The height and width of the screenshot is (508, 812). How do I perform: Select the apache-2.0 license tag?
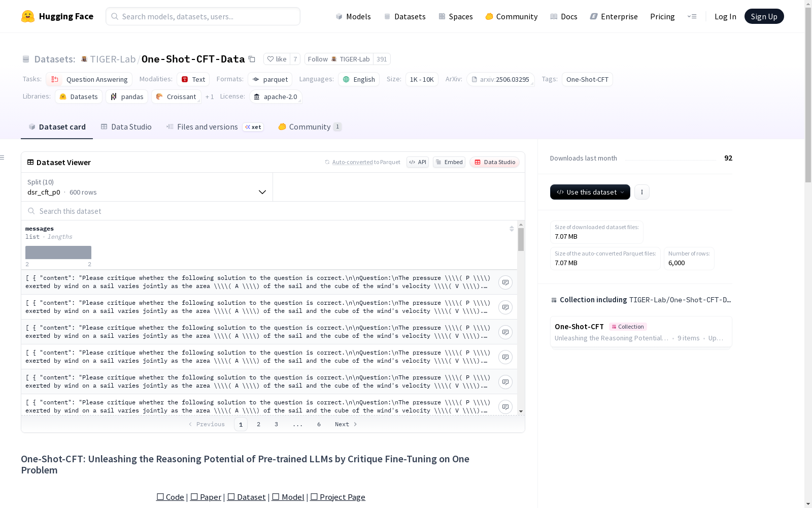276,97
